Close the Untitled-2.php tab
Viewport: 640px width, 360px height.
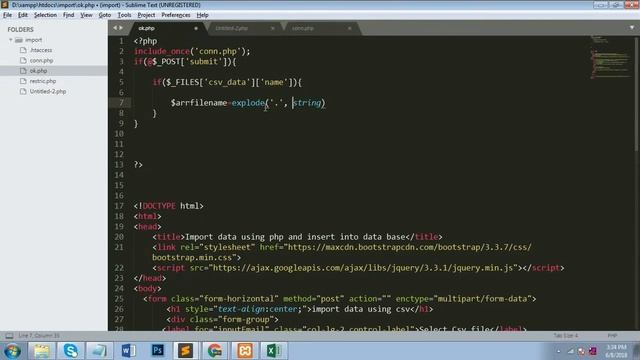click(x=273, y=28)
